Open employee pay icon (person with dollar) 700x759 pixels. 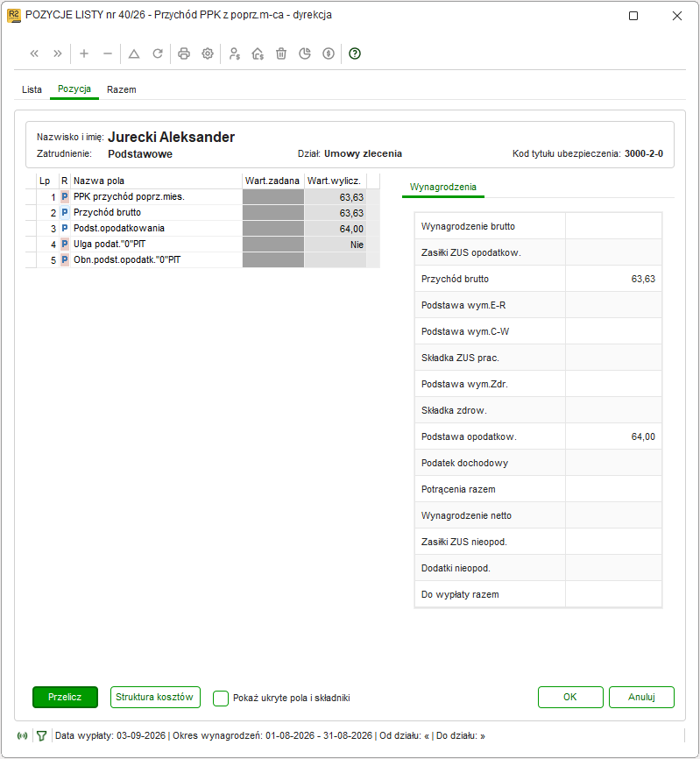point(235,53)
